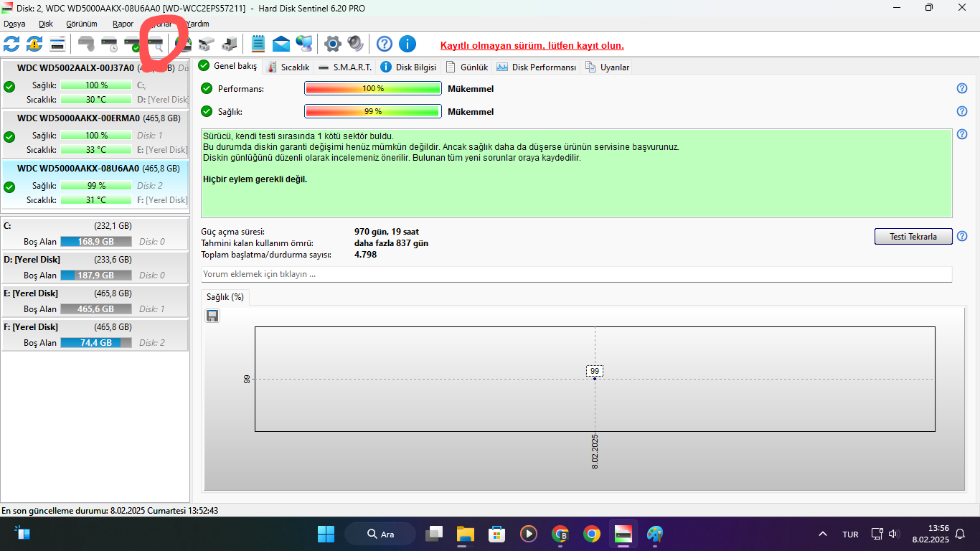This screenshot has height=551, width=980.
Task: Switch to the Uyarılar tab
Action: pos(608,67)
